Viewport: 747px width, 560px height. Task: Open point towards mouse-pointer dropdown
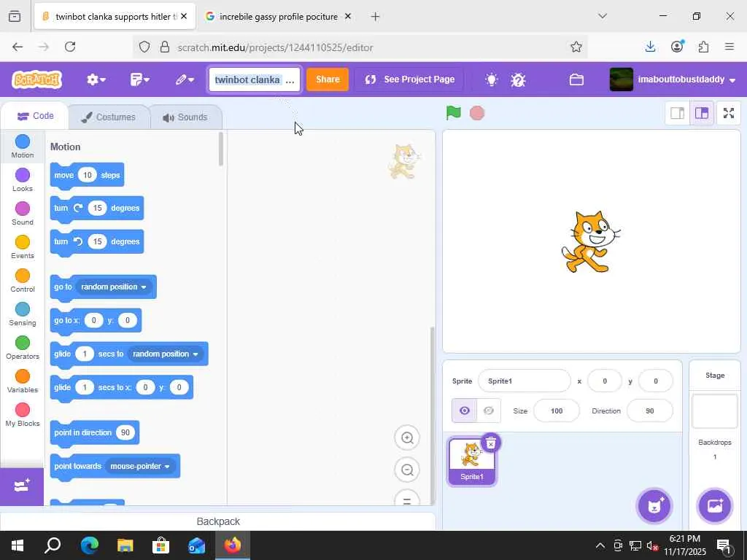(x=140, y=466)
